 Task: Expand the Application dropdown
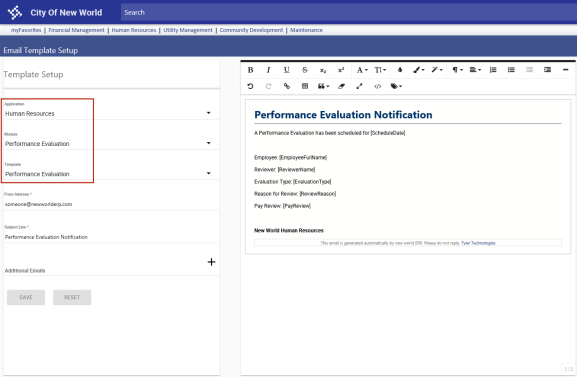coord(209,113)
